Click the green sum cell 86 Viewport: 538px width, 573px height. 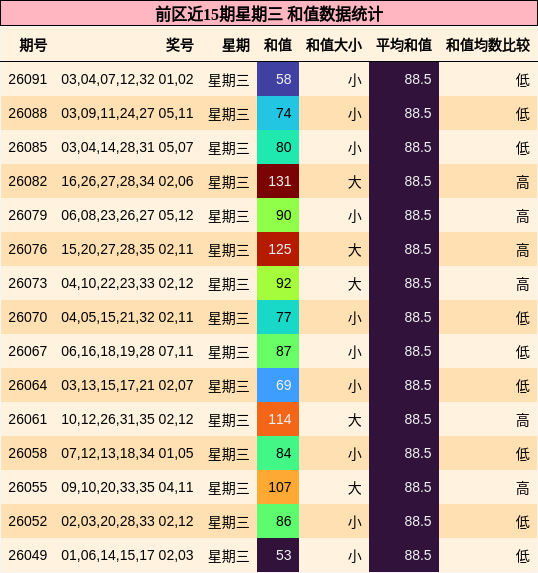pyautogui.click(x=278, y=521)
